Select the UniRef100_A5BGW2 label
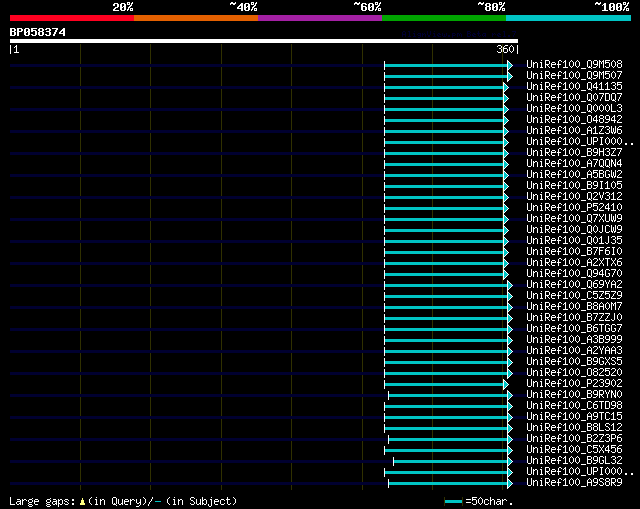The width and height of the screenshot is (640, 509). tap(574, 175)
